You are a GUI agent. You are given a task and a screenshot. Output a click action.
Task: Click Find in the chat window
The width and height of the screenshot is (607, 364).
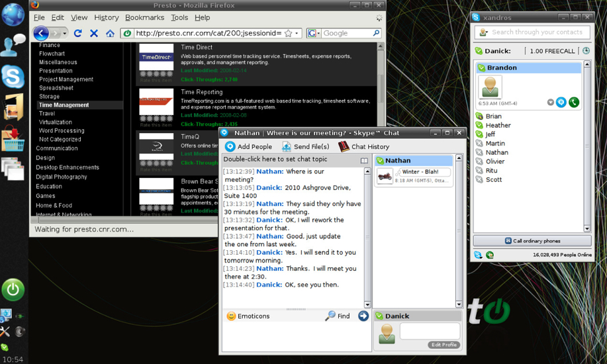[x=338, y=316]
